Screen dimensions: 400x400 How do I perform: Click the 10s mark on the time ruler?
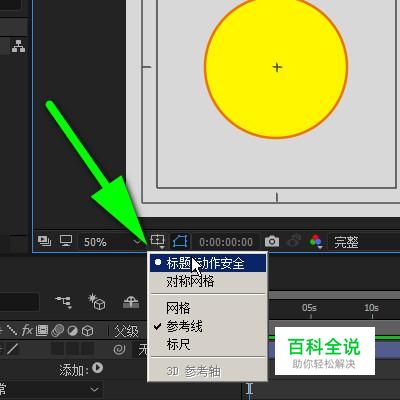click(x=371, y=308)
